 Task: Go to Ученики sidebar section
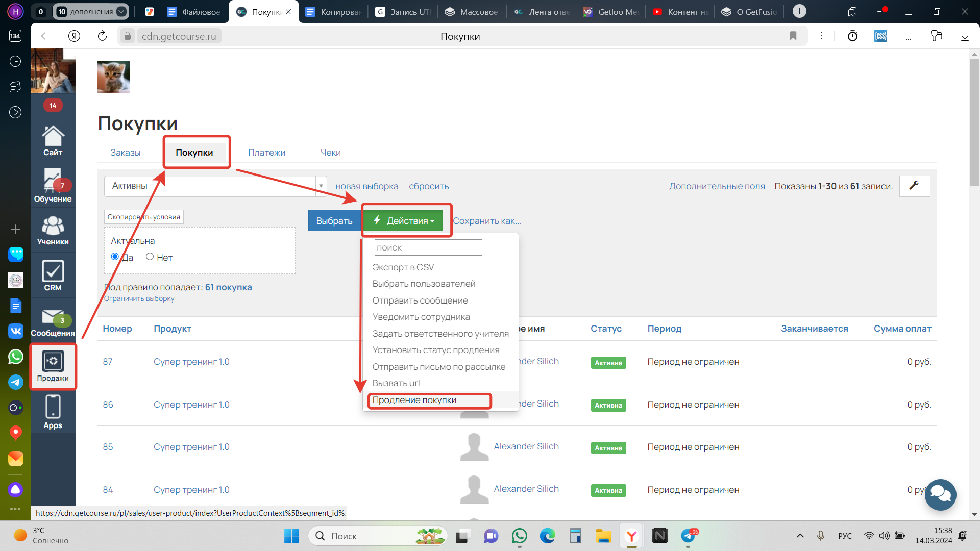pyautogui.click(x=53, y=230)
